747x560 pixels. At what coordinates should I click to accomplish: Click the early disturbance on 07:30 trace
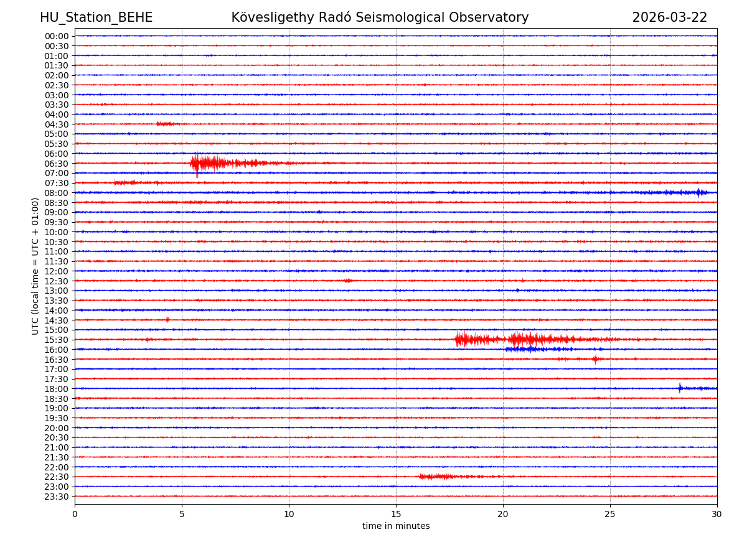126,182
